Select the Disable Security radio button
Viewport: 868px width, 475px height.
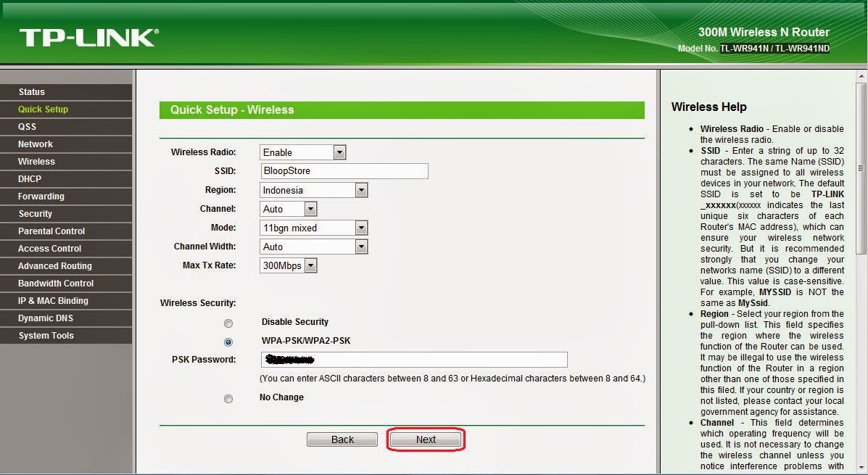(228, 323)
